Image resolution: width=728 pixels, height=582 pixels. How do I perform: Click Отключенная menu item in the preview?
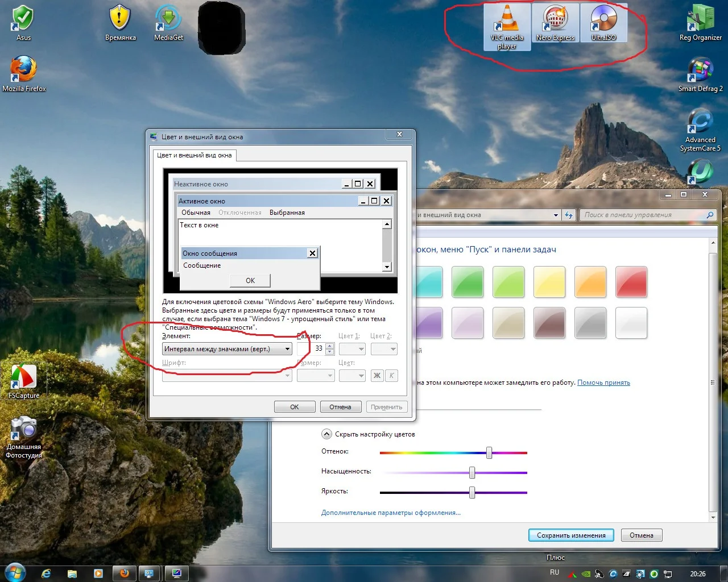click(x=240, y=213)
